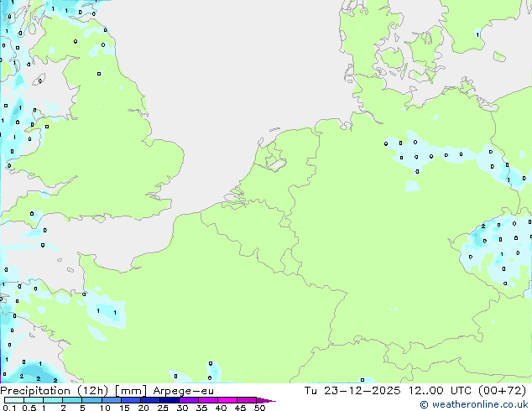Click the legend label '30'
Screen dimensions: 532x411
click(182, 408)
